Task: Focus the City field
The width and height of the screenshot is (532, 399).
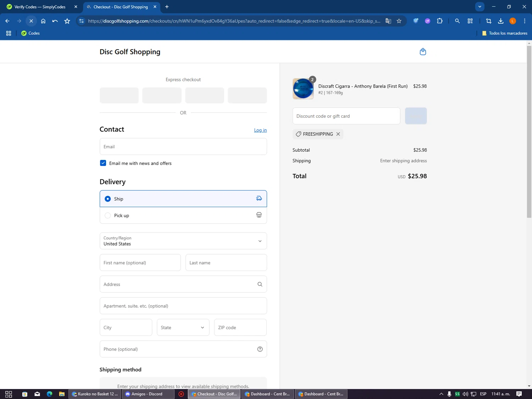Action: point(126,327)
